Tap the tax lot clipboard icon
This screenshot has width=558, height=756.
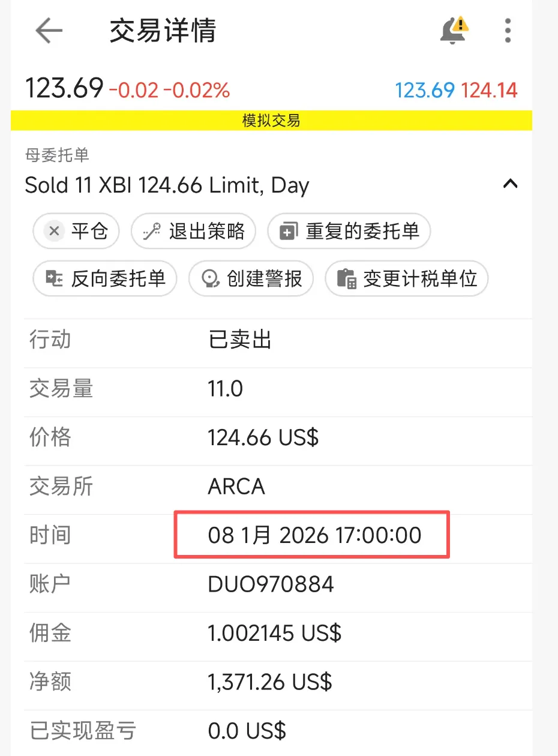click(347, 278)
